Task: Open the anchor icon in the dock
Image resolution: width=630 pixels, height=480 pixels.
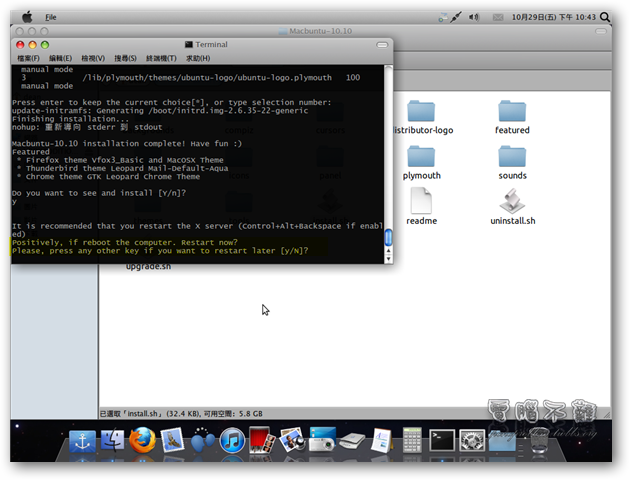Action: 82,440
